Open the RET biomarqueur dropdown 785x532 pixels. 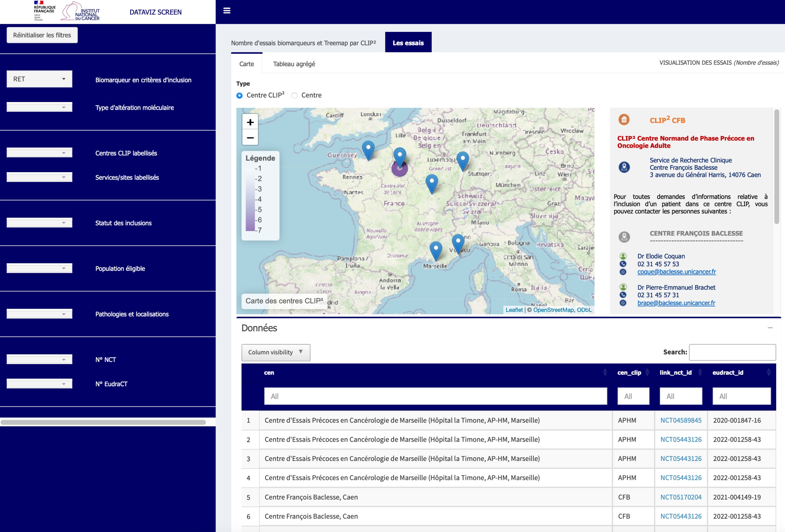(x=40, y=79)
